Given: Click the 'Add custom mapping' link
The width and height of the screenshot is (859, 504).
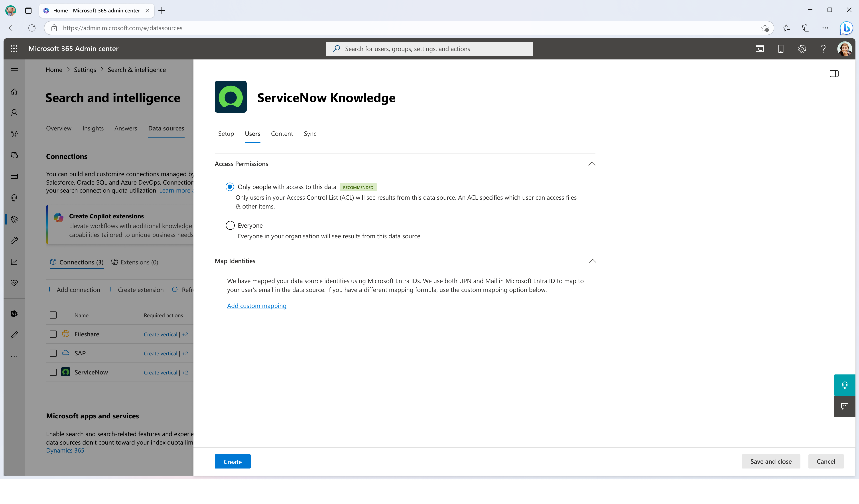Looking at the screenshot, I should 256,305.
